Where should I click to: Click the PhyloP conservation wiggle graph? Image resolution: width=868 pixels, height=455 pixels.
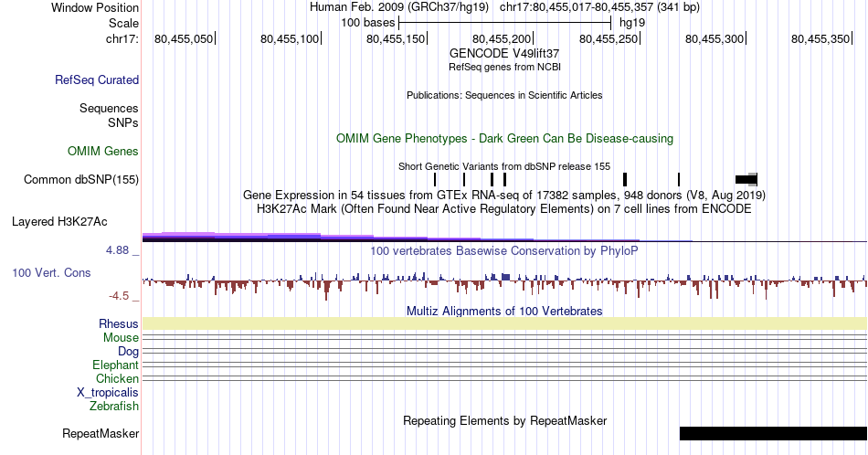click(x=504, y=284)
